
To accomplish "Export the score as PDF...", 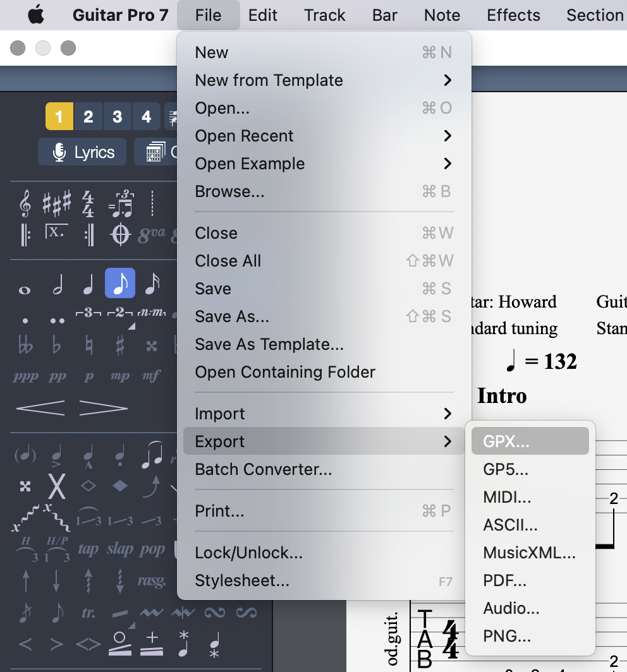I will [530, 580].
